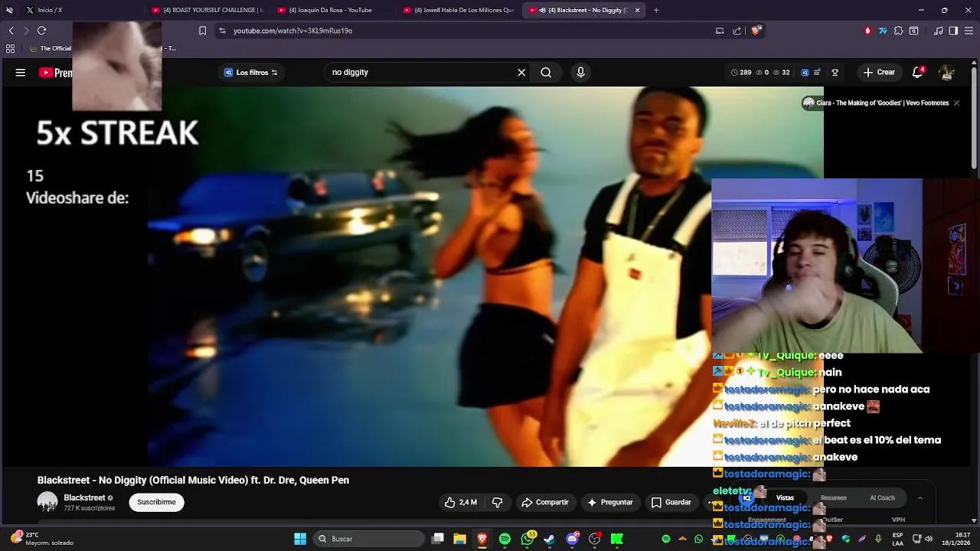Viewport: 980px width, 551px height.
Task: Open the vidIQ stats showing 289 views counter
Action: (x=741, y=72)
